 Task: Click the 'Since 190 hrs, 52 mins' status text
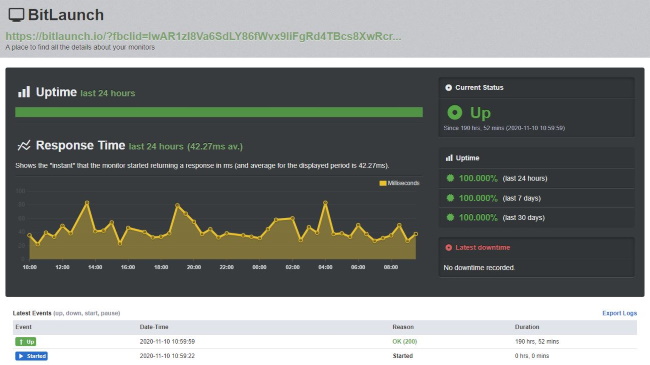(504, 128)
